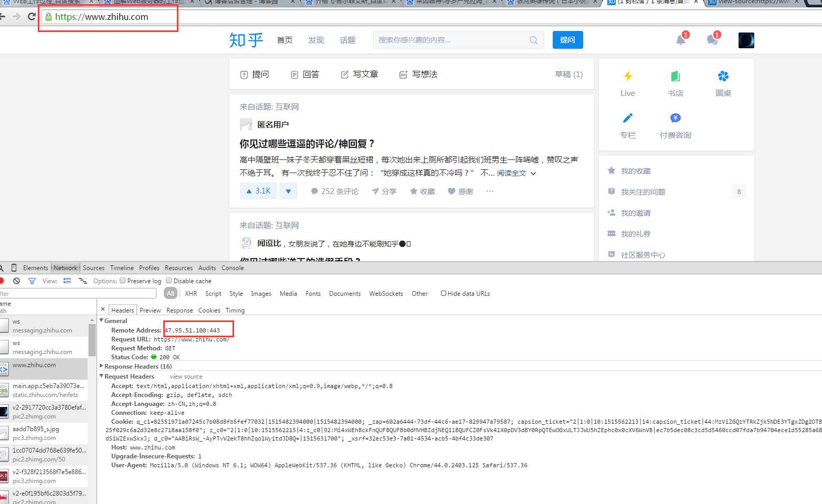Open the Timing tab of the request
Image resolution: width=822 pixels, height=504 pixels.
(235, 310)
